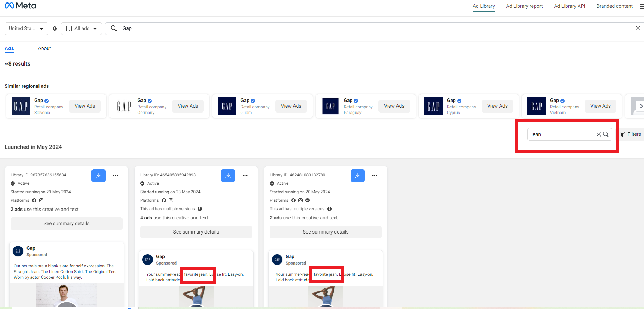Click multiple versions info icon on 20 May ad
Viewport: 644px width, 309px height.
[329, 209]
